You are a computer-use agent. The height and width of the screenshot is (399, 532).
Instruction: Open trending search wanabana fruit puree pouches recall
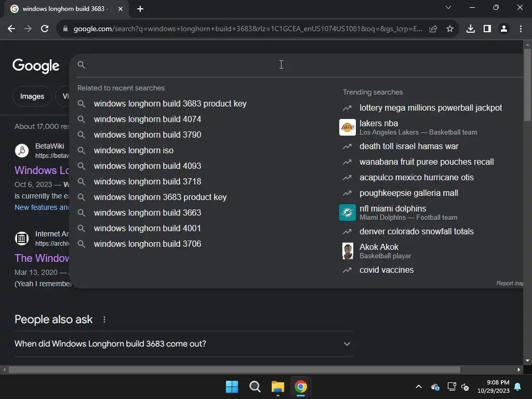(x=427, y=162)
